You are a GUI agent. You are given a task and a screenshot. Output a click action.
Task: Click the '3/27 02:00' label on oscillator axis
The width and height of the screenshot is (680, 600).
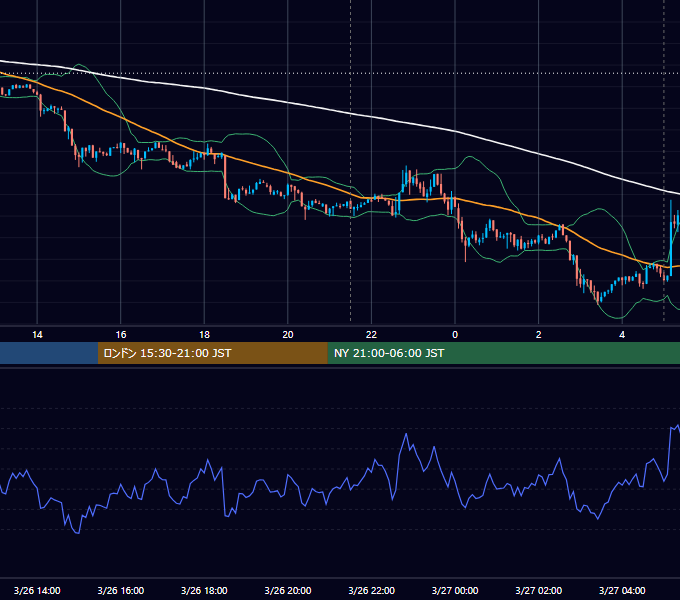(539, 590)
